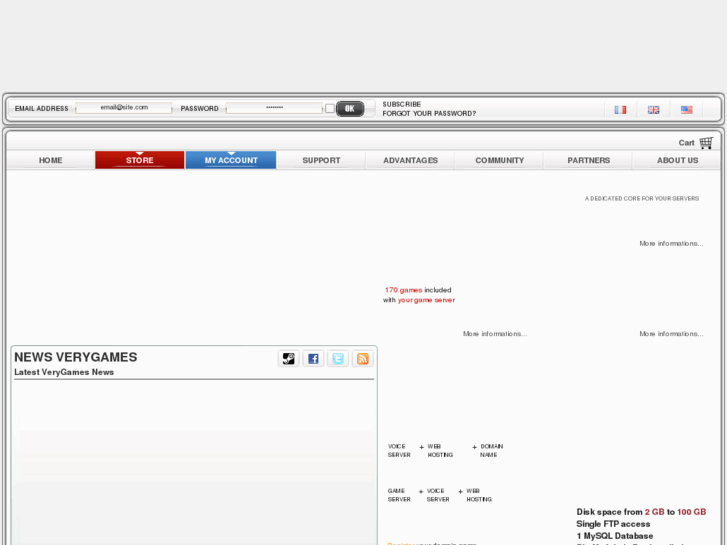Click the 1 MySQL Database text
727x545 pixels.
point(614,536)
